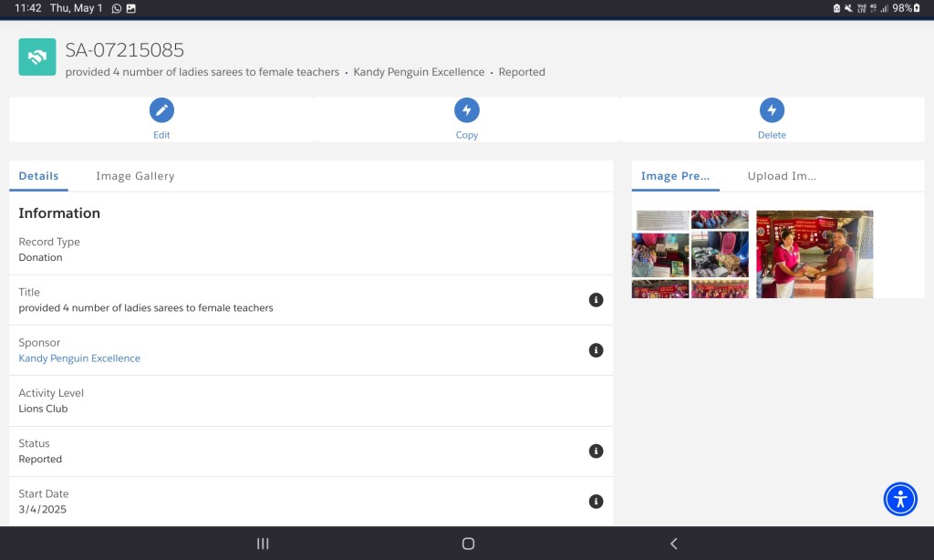934x560 pixels.
Task: Tap the Android recent apps button
Action: pyautogui.click(x=263, y=544)
